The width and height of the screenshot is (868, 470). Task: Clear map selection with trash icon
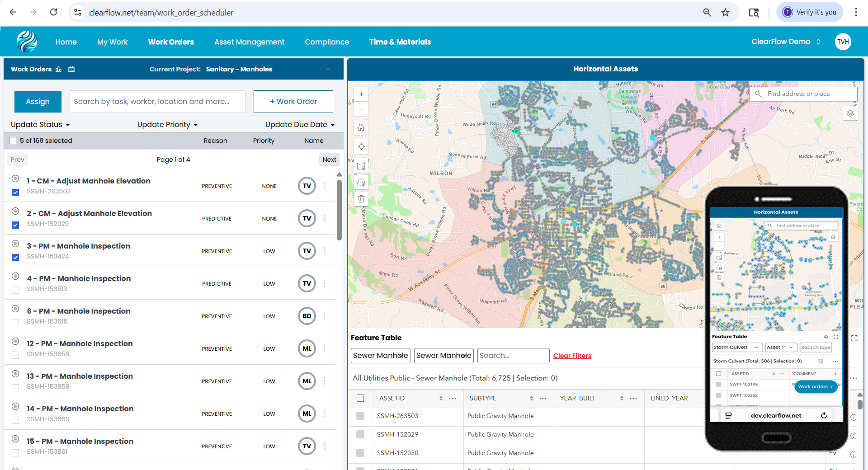click(361, 199)
